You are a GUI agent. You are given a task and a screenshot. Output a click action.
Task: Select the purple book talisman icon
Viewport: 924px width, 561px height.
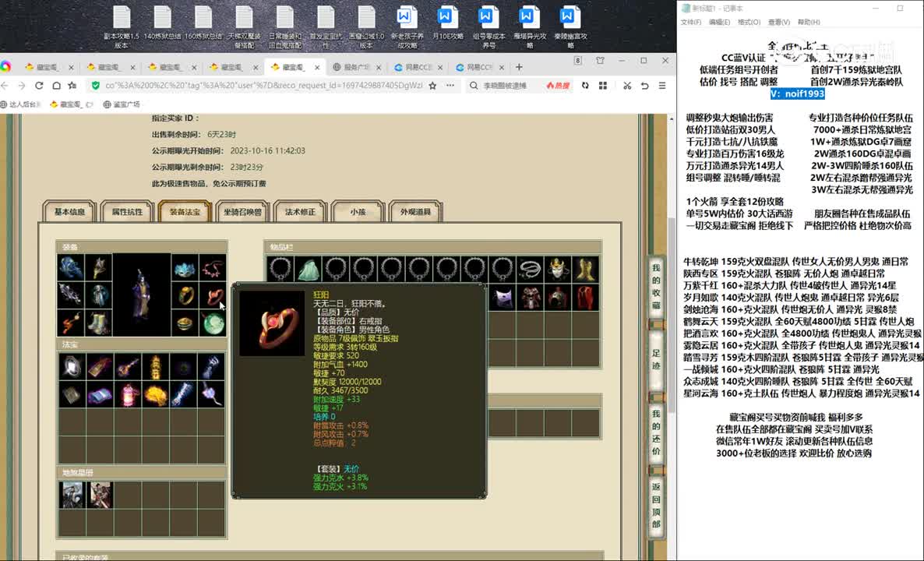(x=100, y=395)
